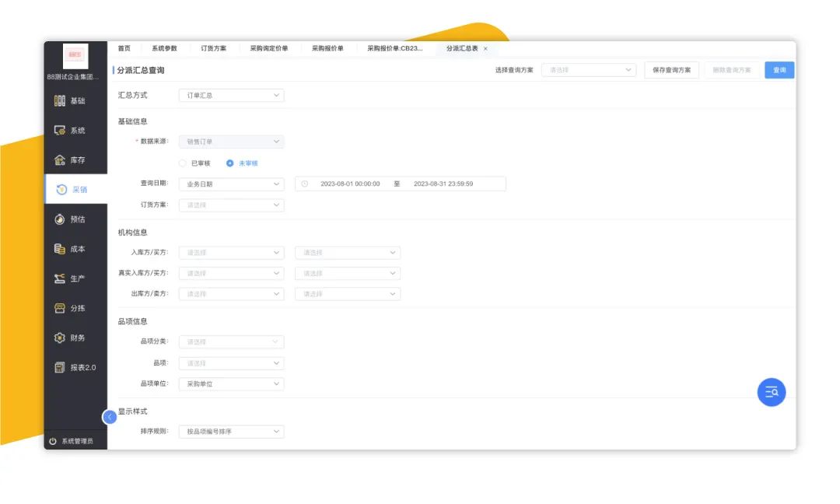This screenshot has height=504, width=840.
Task: Open the 成本 module in sidebar
Action: click(75, 249)
